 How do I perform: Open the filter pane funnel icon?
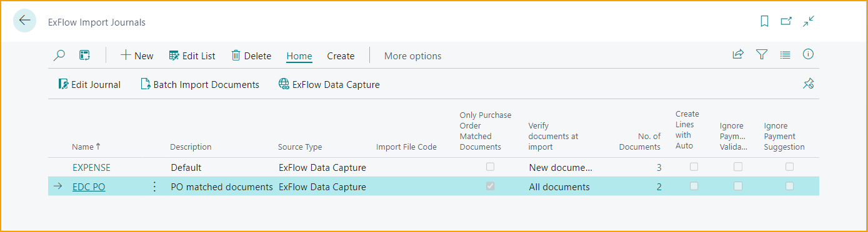pyautogui.click(x=762, y=55)
